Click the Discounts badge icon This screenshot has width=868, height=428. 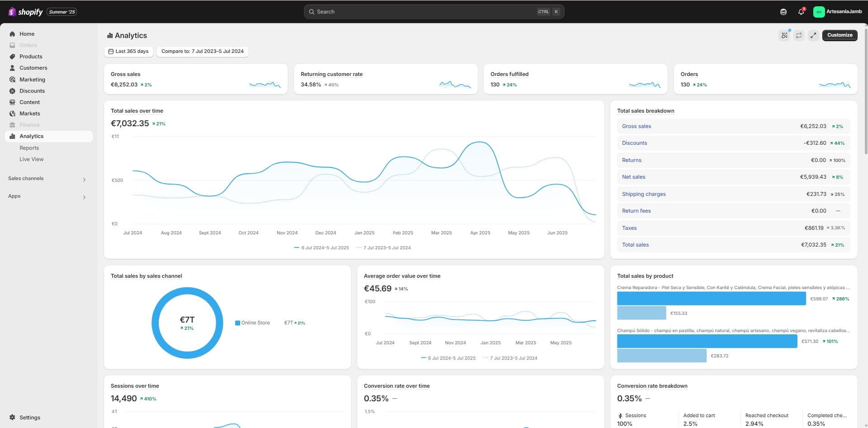pyautogui.click(x=12, y=91)
